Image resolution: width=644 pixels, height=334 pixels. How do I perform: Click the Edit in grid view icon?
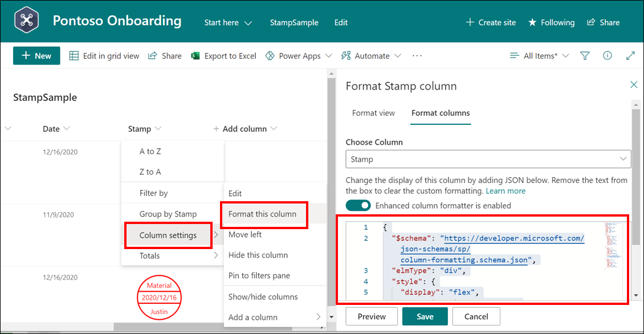tap(74, 56)
